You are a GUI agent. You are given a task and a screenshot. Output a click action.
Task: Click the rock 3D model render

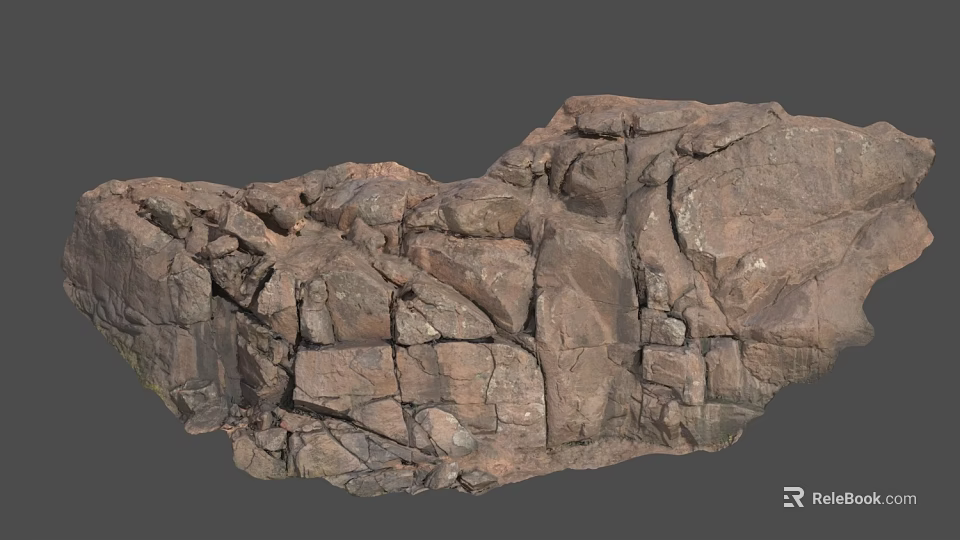pos(498,295)
